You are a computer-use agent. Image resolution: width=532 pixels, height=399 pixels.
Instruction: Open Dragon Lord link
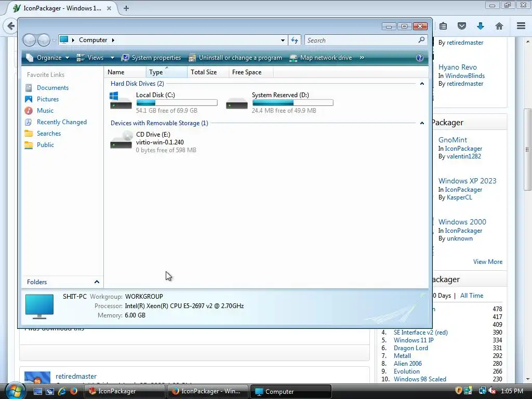tap(410, 348)
